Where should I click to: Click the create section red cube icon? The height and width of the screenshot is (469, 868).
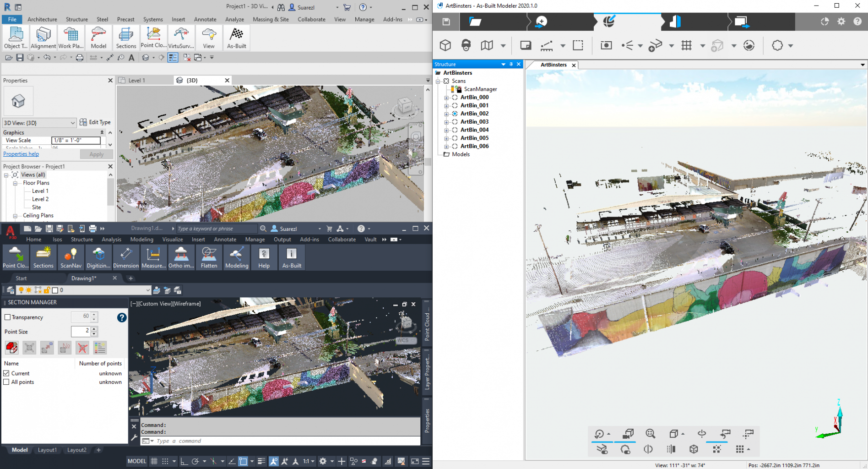click(x=12, y=348)
